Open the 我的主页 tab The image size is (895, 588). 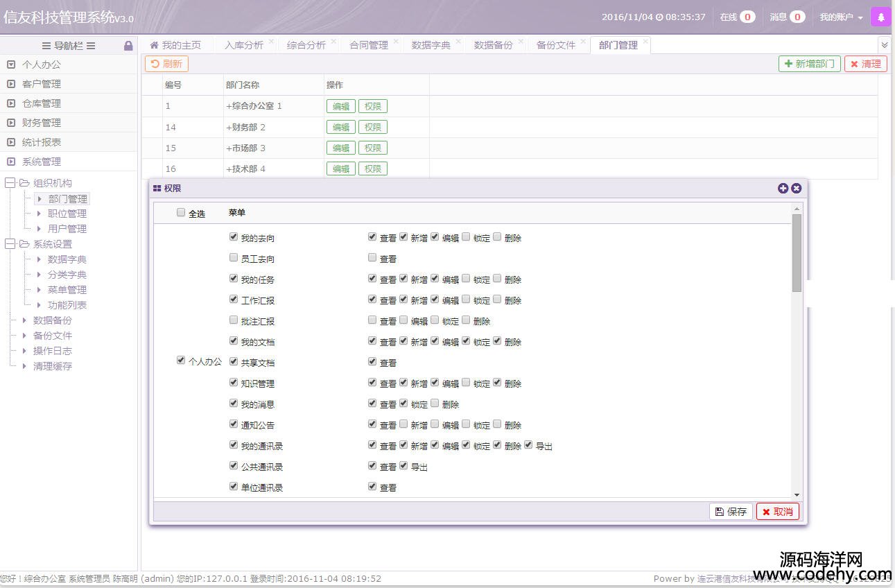(175, 45)
